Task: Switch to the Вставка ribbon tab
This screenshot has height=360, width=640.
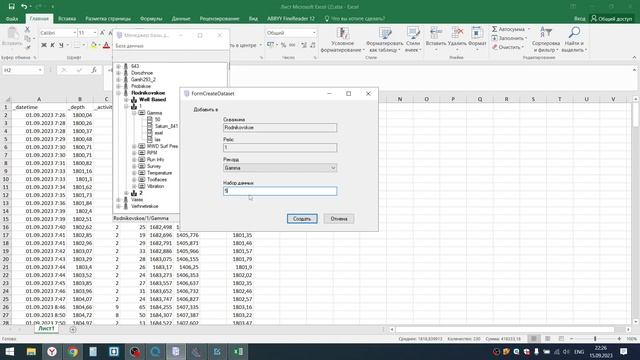Action: click(67, 19)
